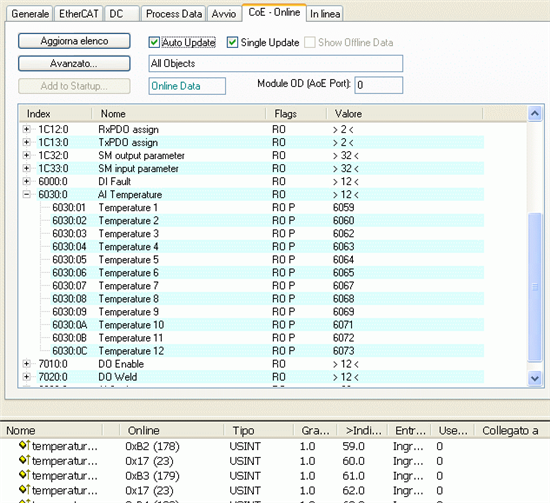The image size is (550, 503).
Task: Disable the Single Update checkbox
Action: [232, 42]
